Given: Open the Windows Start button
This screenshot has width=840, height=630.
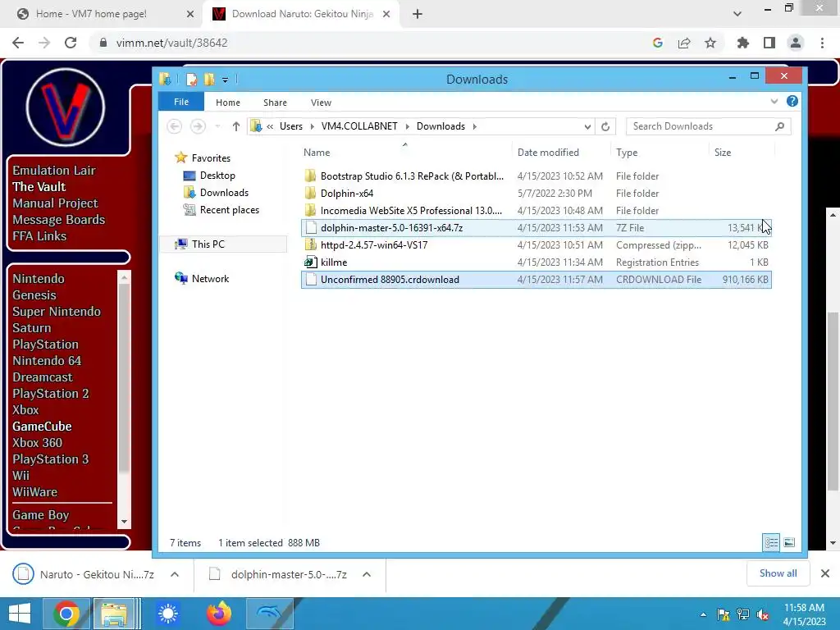Looking at the screenshot, I should coord(20,614).
